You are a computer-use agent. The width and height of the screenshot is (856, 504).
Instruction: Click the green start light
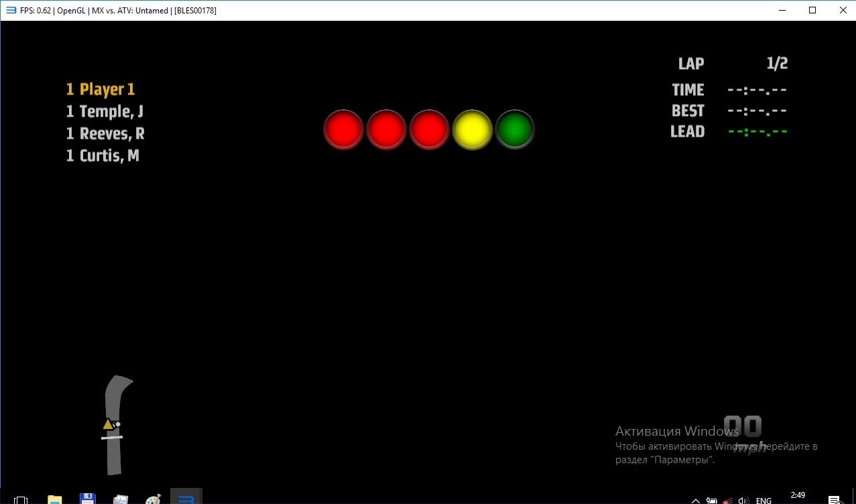(515, 129)
